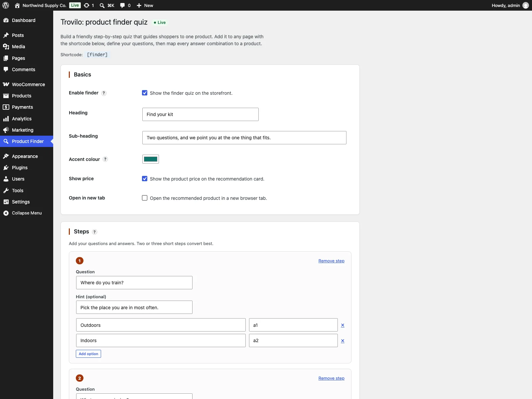Click the Collapse Menu label
This screenshot has height=399, width=532.
coord(27,213)
